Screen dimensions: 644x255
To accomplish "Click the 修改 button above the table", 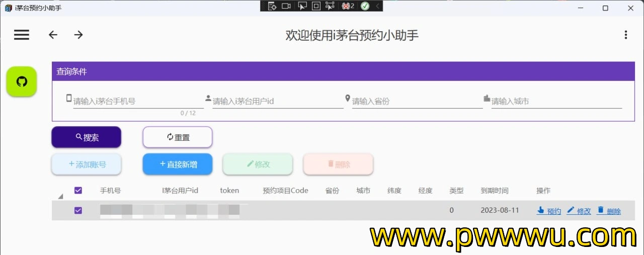I will [x=258, y=164].
